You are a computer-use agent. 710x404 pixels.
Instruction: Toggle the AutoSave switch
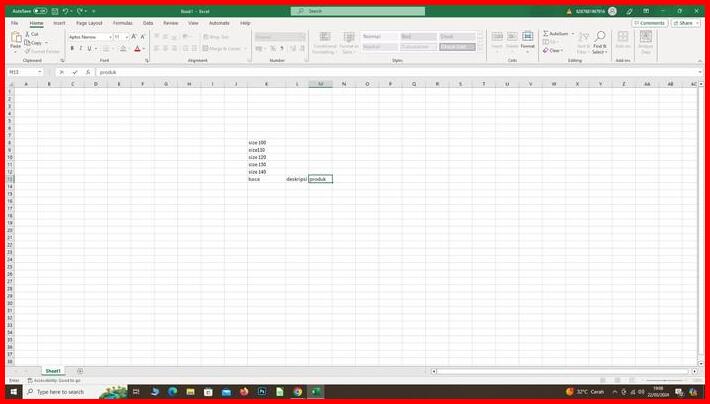click(40, 11)
